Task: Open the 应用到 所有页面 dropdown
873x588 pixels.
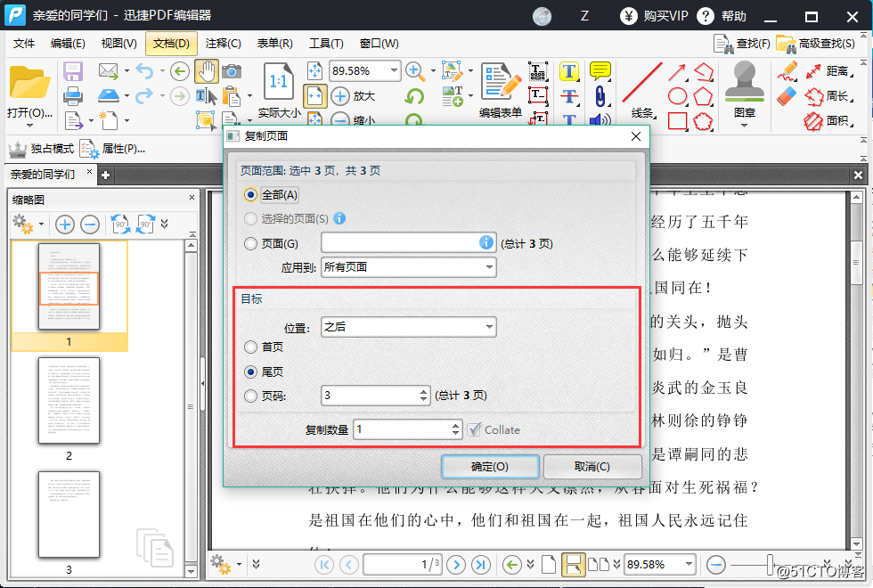Action: pyautogui.click(x=409, y=267)
